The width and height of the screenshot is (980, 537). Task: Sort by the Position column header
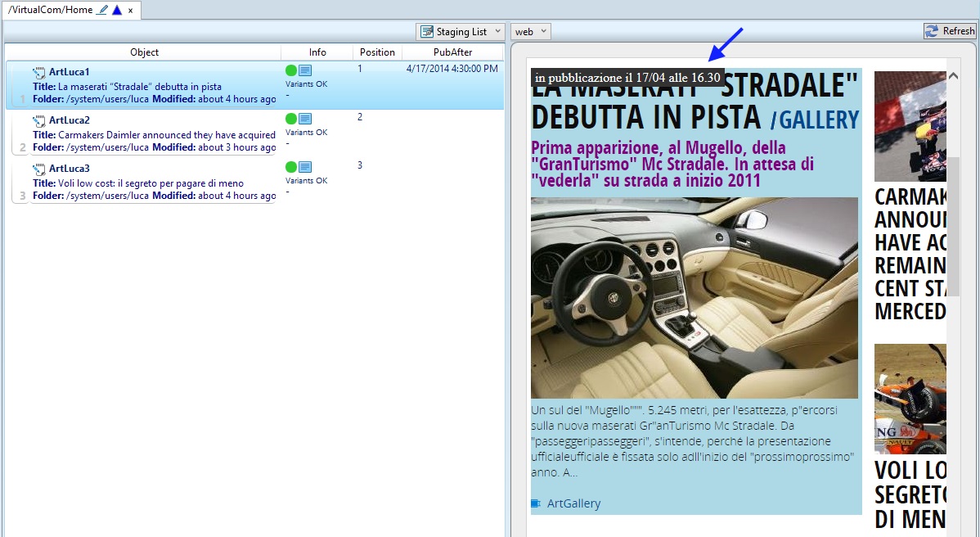(x=377, y=52)
